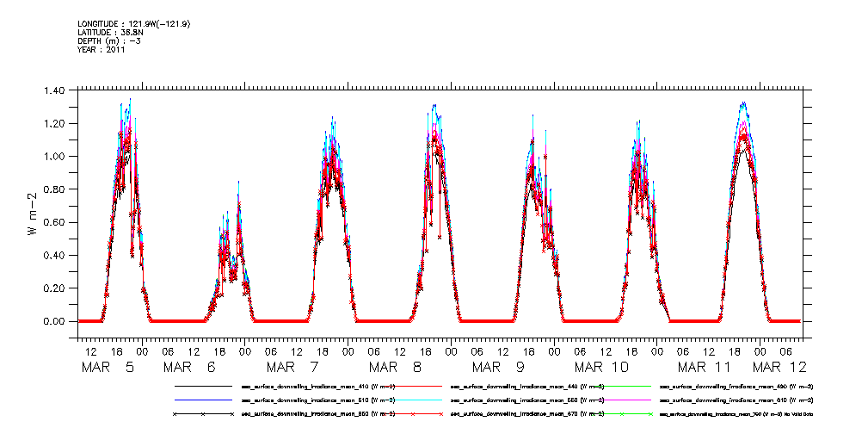
Task: Click the DEPTH (m) : -3 header line
Action: pos(109,41)
